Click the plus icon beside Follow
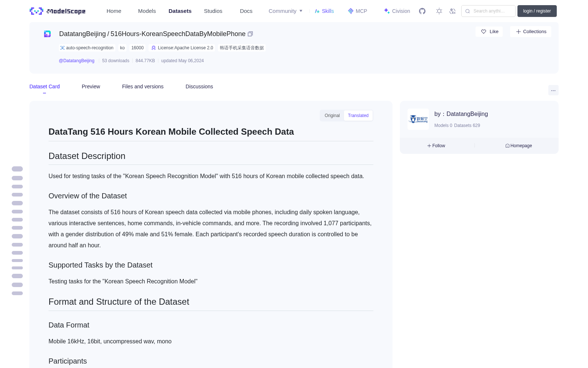588x368 pixels. (429, 146)
